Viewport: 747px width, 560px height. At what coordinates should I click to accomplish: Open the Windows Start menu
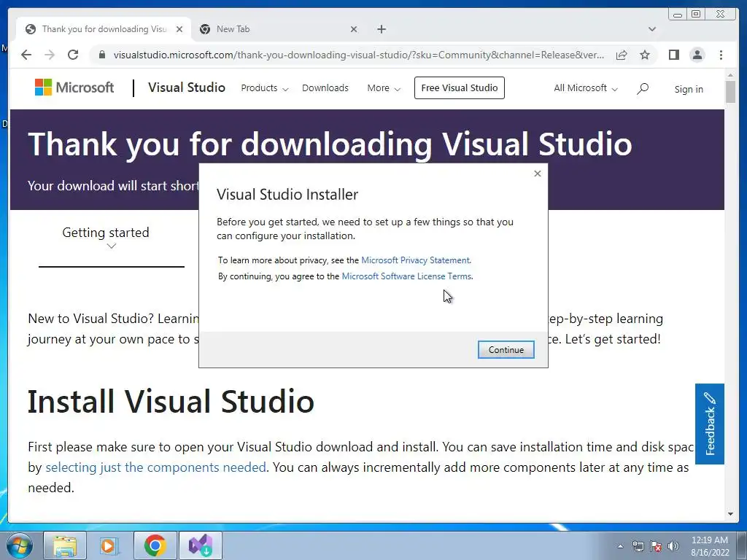[20, 545]
